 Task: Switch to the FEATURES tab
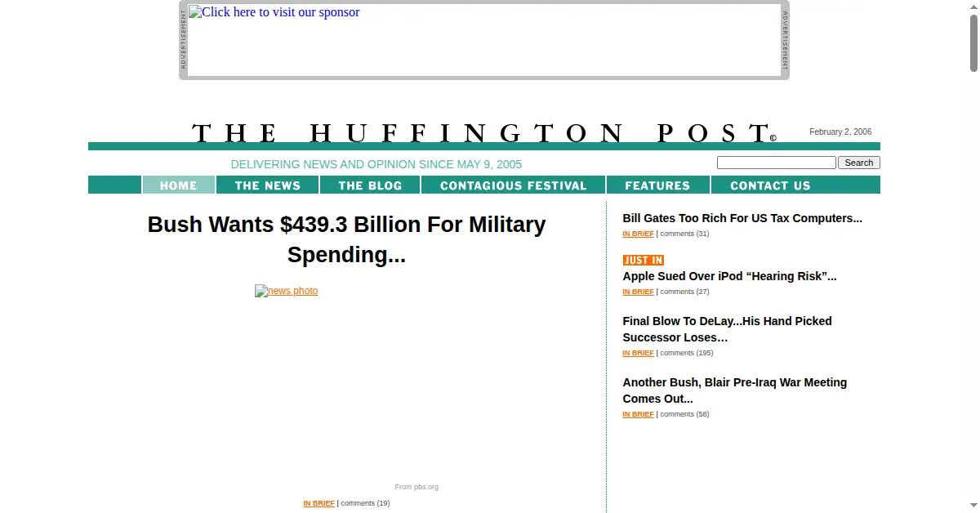tap(657, 185)
